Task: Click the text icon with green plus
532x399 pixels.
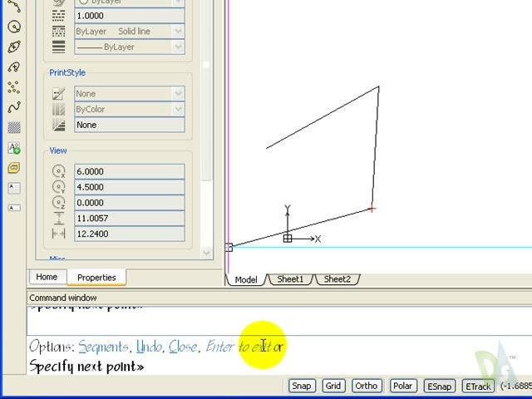Action: [14, 148]
